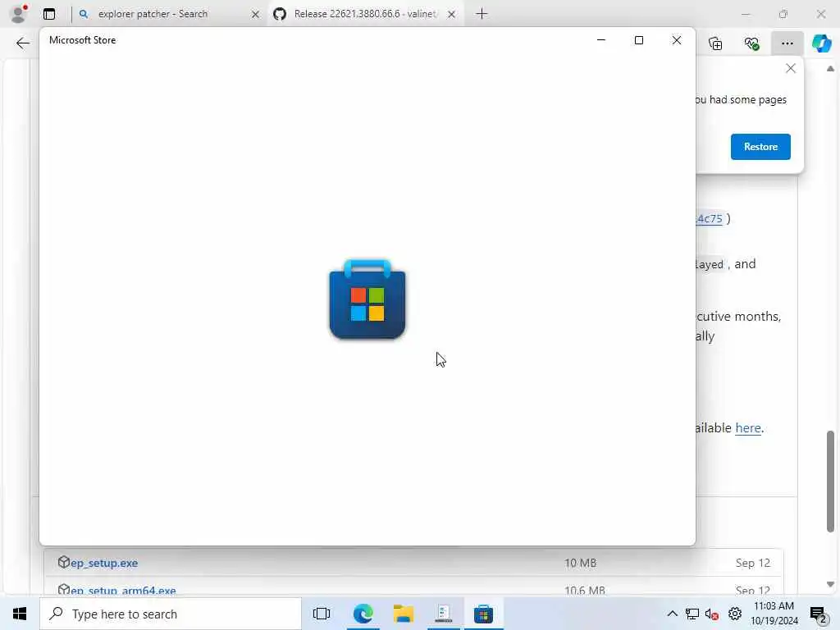The width and height of the screenshot is (840, 630).
Task: Open the Copilot sidebar icon
Action: tap(821, 43)
